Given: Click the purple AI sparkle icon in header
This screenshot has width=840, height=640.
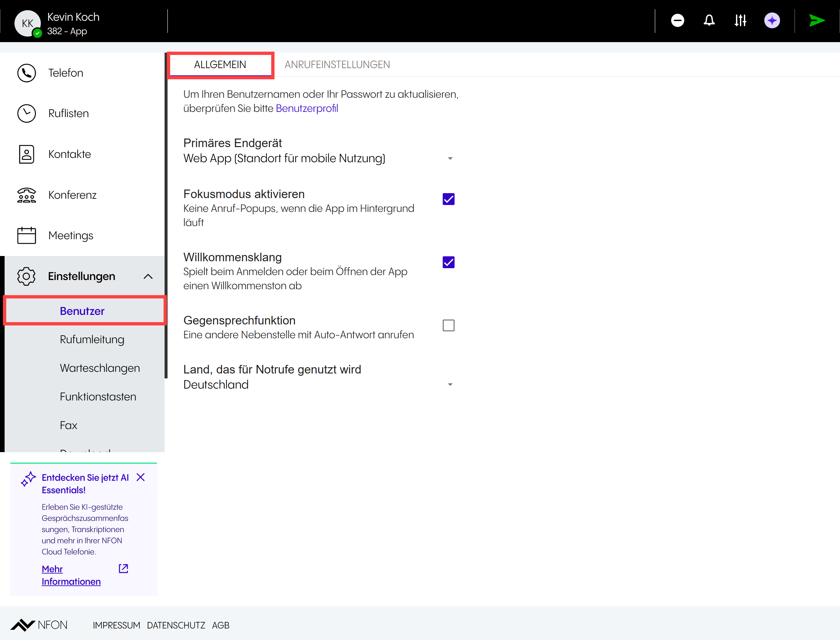Looking at the screenshot, I should [x=772, y=21].
